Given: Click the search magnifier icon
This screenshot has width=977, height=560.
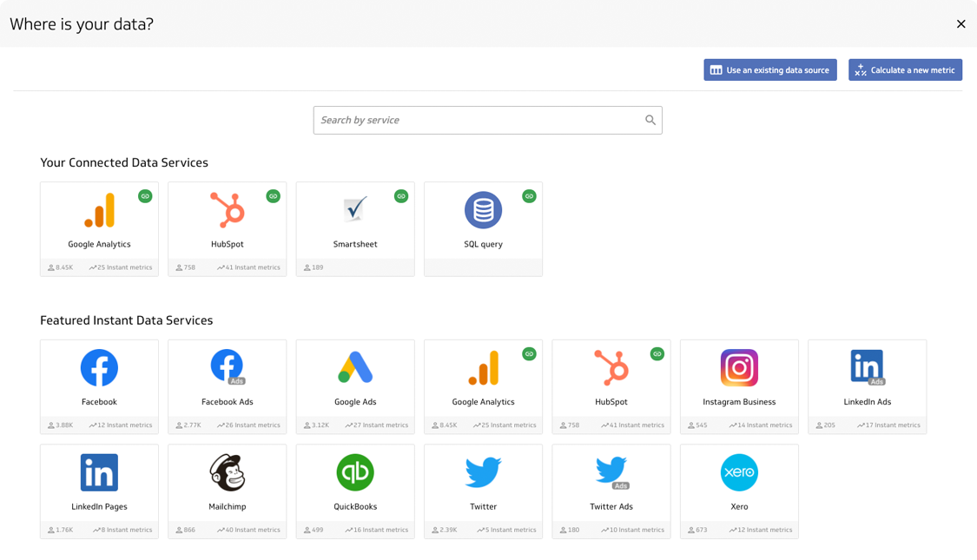Looking at the screenshot, I should click(x=650, y=120).
